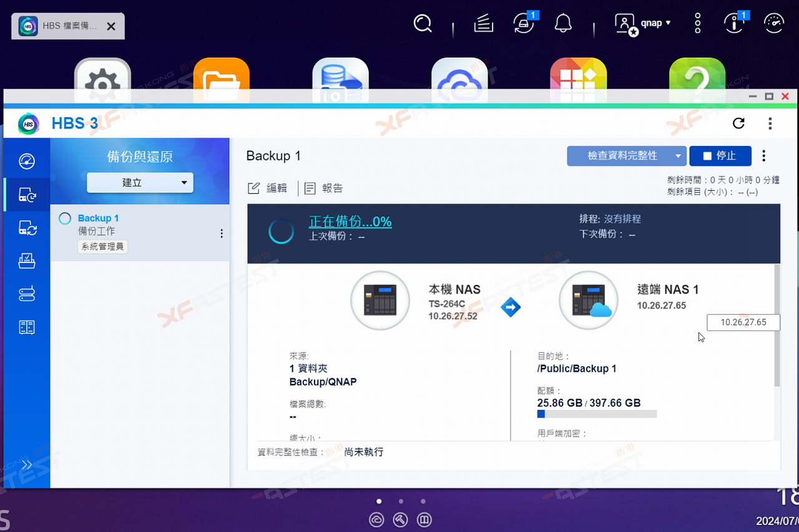Screen dimensions: 799x532
Task: Click the 系統管理員 tag
Action: pos(102,247)
